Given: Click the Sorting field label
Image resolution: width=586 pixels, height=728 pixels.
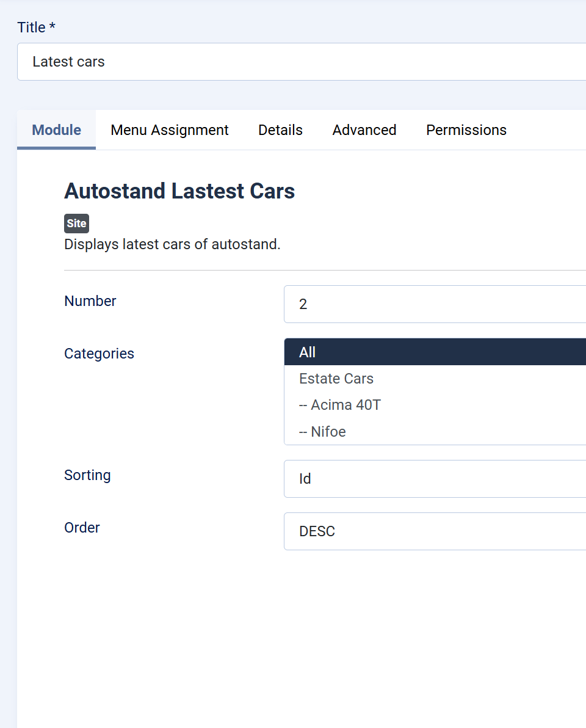Looking at the screenshot, I should (87, 475).
